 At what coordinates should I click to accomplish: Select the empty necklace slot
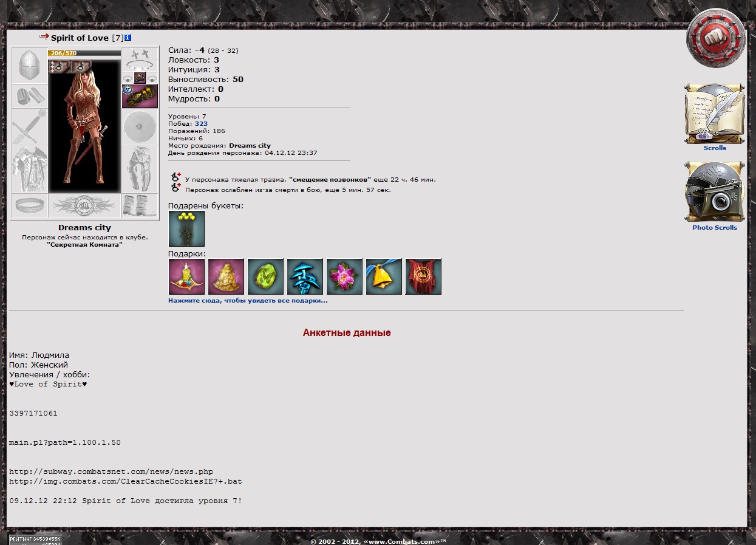tap(140, 66)
